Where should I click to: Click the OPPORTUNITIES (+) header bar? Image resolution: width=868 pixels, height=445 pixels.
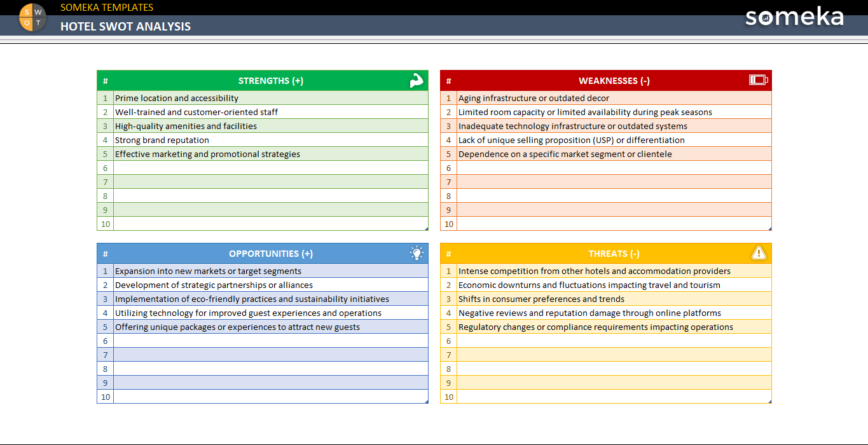(x=270, y=253)
